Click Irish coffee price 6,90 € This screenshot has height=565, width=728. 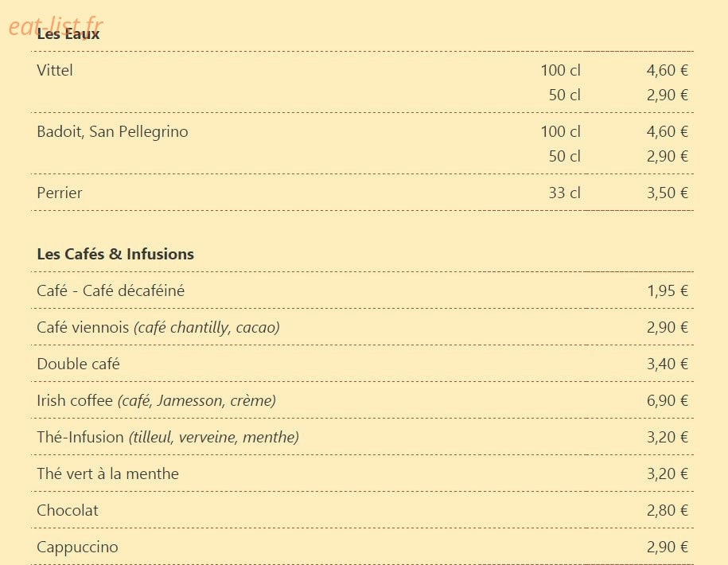click(x=668, y=400)
